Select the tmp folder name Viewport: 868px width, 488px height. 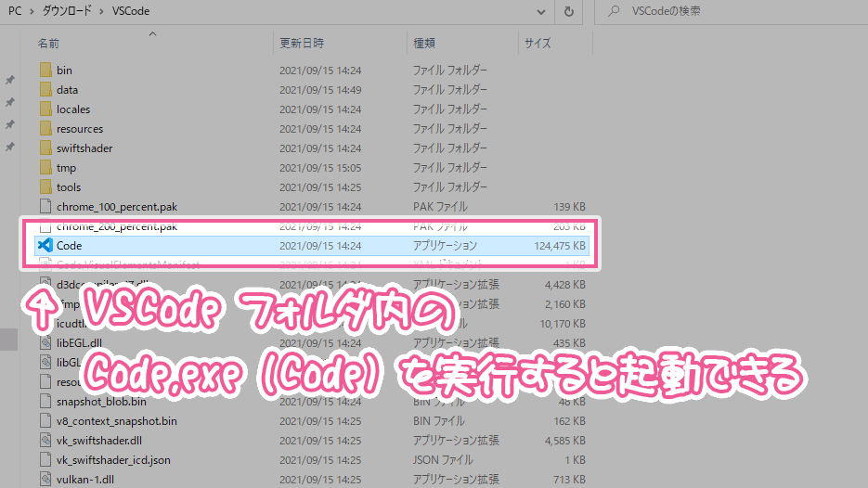tap(66, 168)
